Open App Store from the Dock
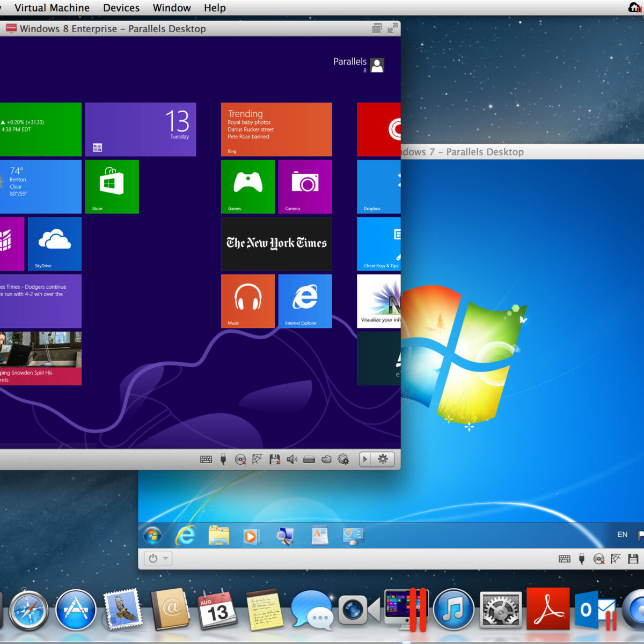 tap(76, 611)
